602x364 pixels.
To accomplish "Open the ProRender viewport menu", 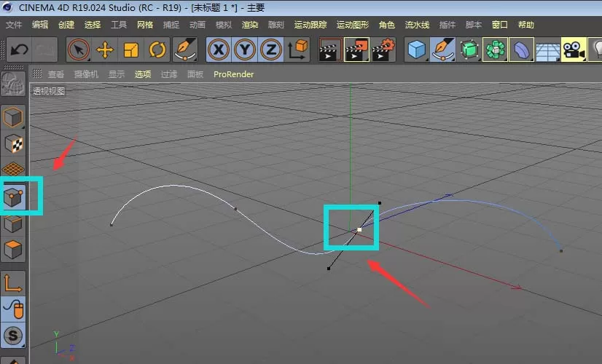I will (x=233, y=74).
